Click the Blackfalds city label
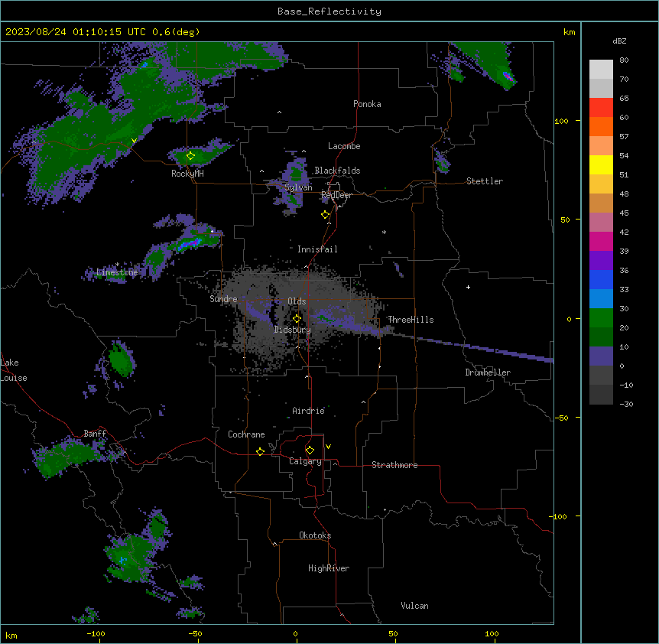659x644 pixels. 337,171
